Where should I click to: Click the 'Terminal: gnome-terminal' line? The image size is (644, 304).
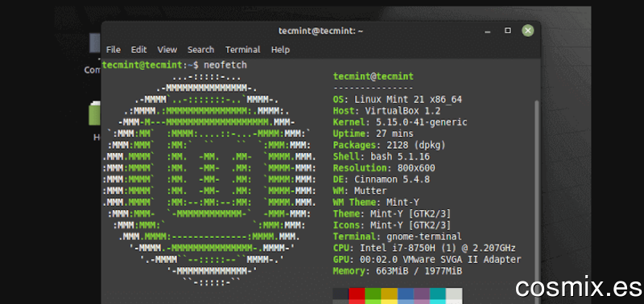pyautogui.click(x=398, y=236)
